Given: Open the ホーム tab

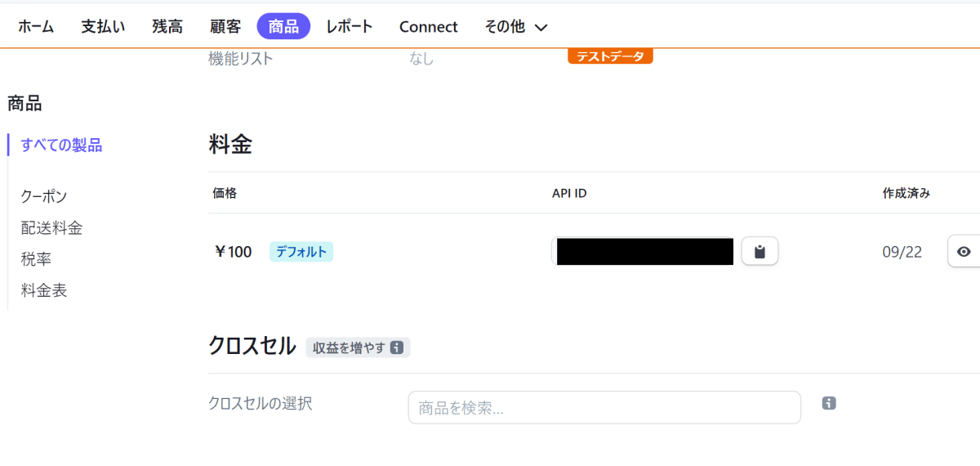Looking at the screenshot, I should coord(36,27).
